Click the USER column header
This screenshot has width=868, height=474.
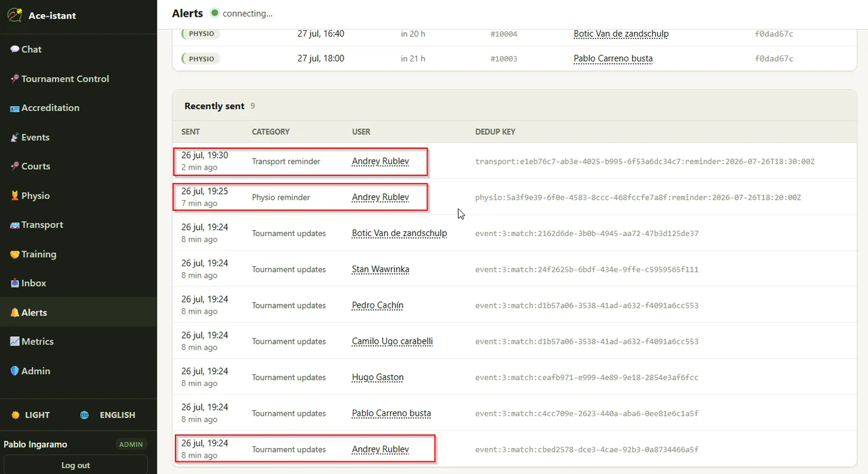(361, 131)
